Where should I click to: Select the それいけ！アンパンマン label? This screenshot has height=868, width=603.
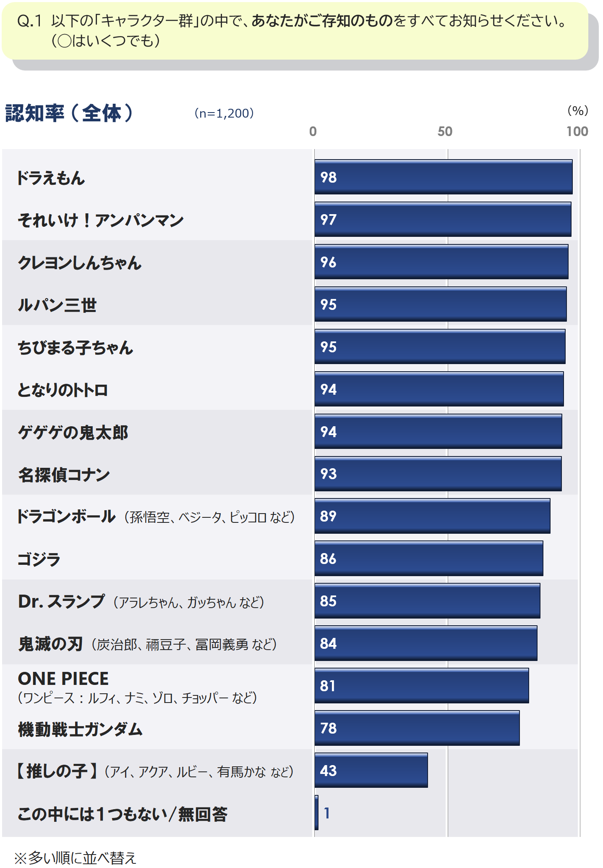pyautogui.click(x=101, y=220)
